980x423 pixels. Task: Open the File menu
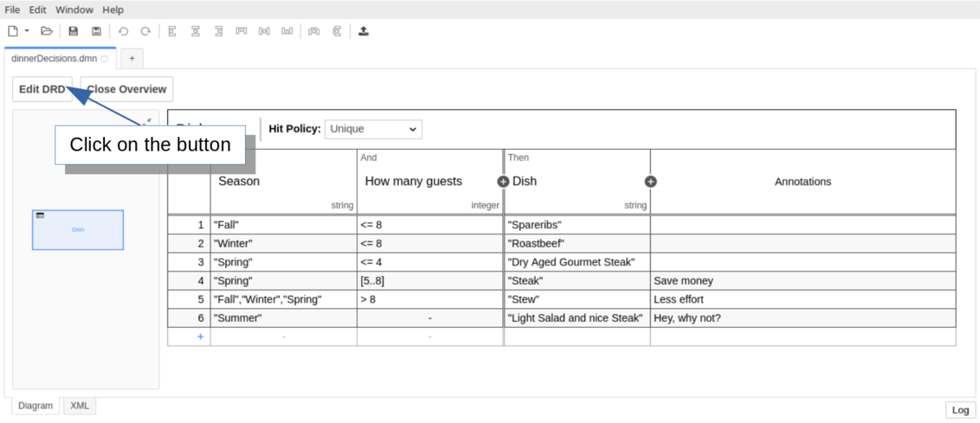tap(13, 10)
